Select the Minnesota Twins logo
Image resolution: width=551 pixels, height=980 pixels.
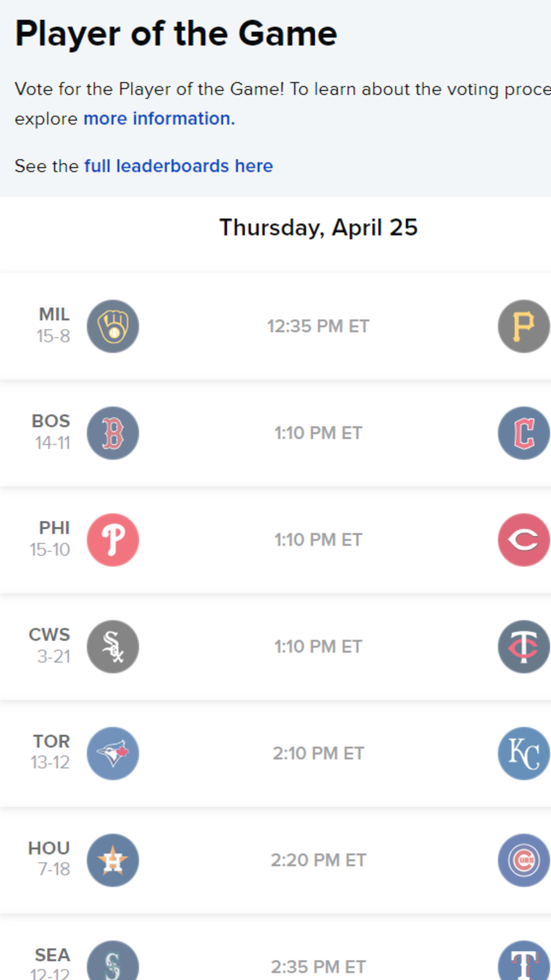[x=524, y=647]
